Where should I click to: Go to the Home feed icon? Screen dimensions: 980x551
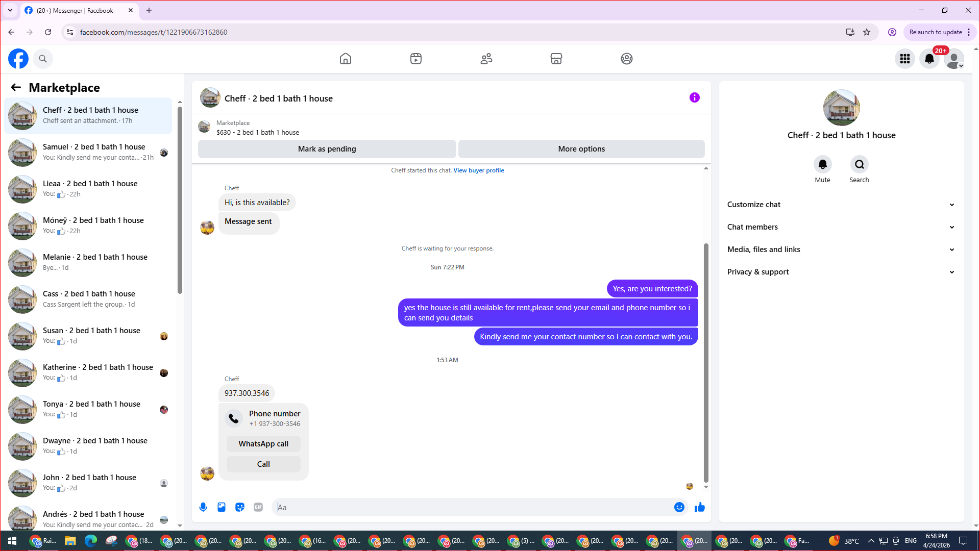click(346, 59)
